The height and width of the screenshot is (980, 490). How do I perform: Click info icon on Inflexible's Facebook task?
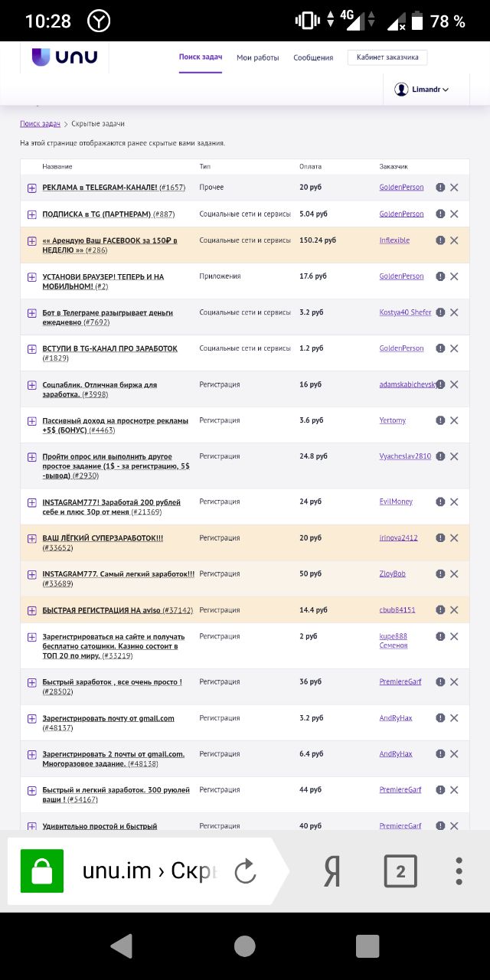[x=440, y=240]
